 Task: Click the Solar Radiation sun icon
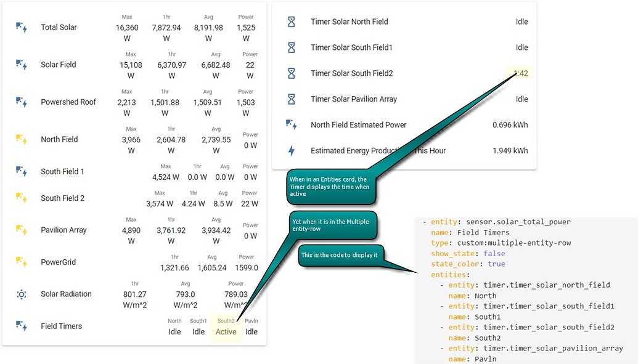pos(22,294)
